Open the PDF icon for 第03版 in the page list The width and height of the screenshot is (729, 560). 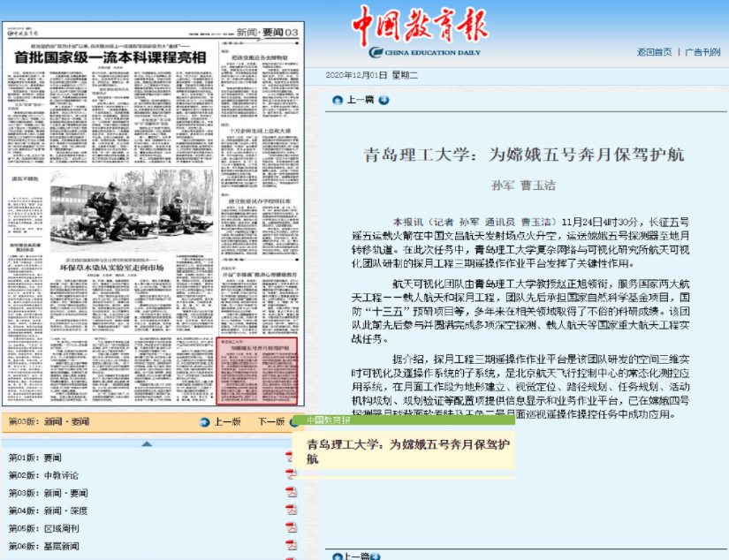pyautogui.click(x=291, y=492)
